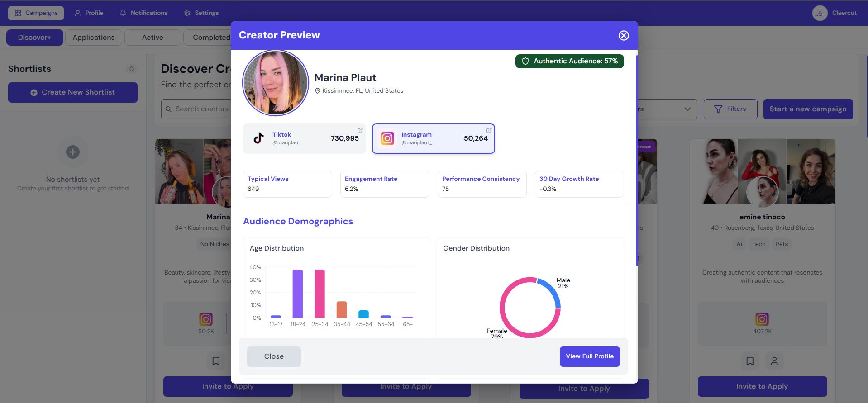Click View Full Profile
868x403 pixels.
coord(590,356)
